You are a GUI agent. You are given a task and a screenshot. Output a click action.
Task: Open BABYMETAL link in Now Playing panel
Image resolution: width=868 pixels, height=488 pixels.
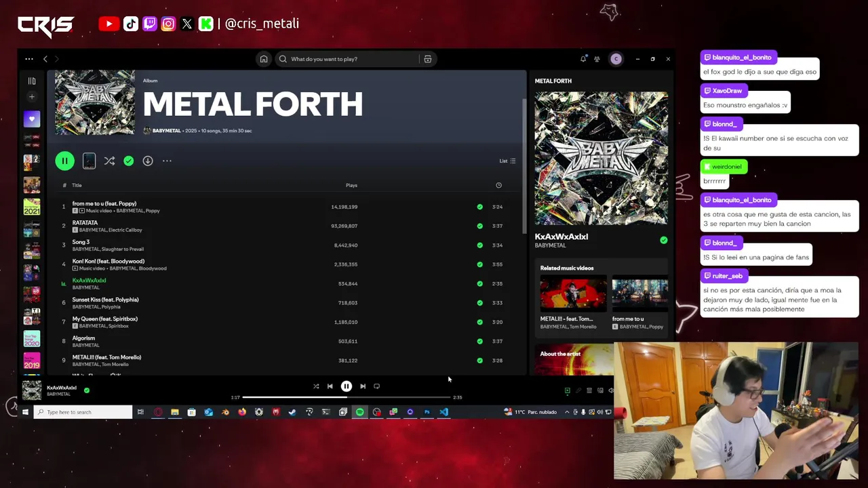click(550, 245)
